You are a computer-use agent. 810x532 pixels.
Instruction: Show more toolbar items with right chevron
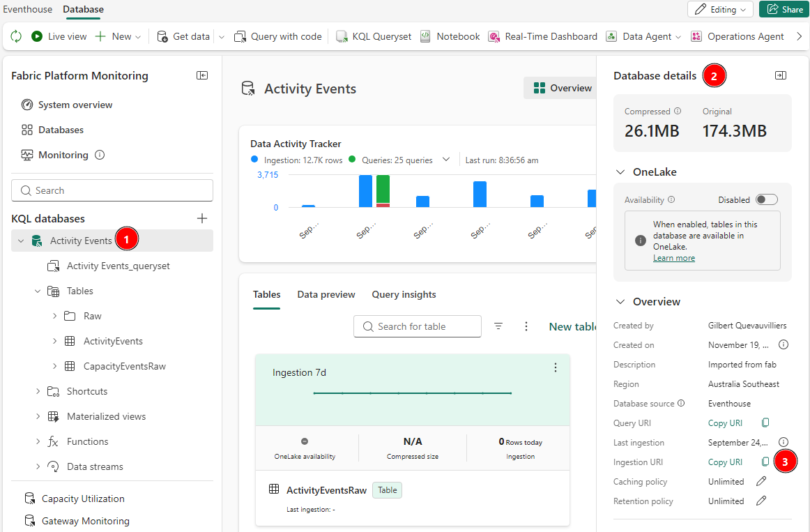click(799, 36)
